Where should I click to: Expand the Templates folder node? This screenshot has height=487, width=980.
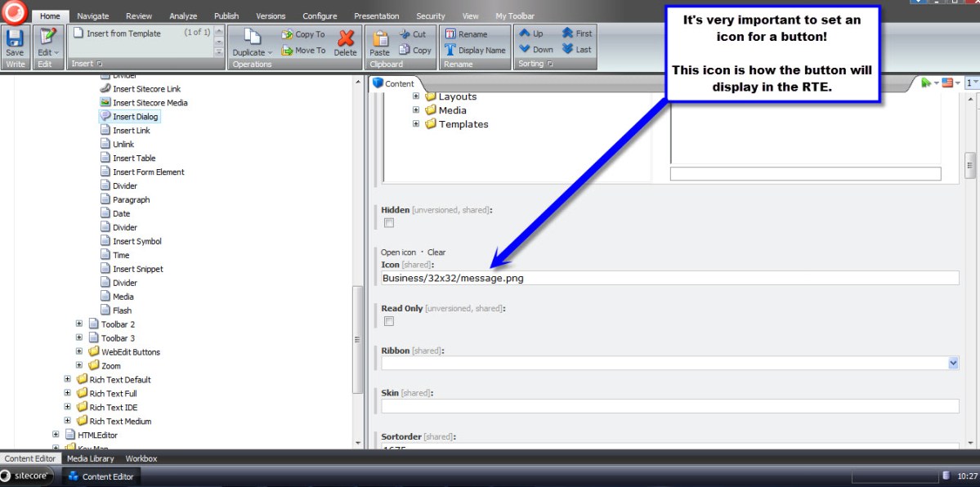click(x=416, y=124)
